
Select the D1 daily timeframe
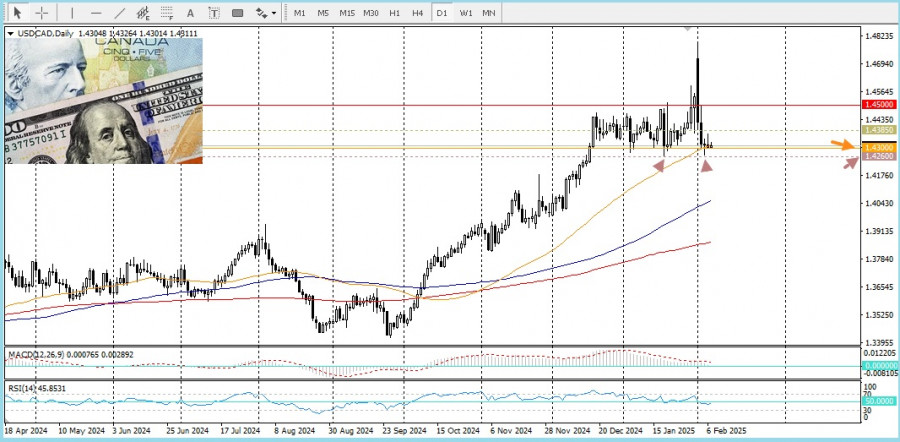click(x=441, y=13)
